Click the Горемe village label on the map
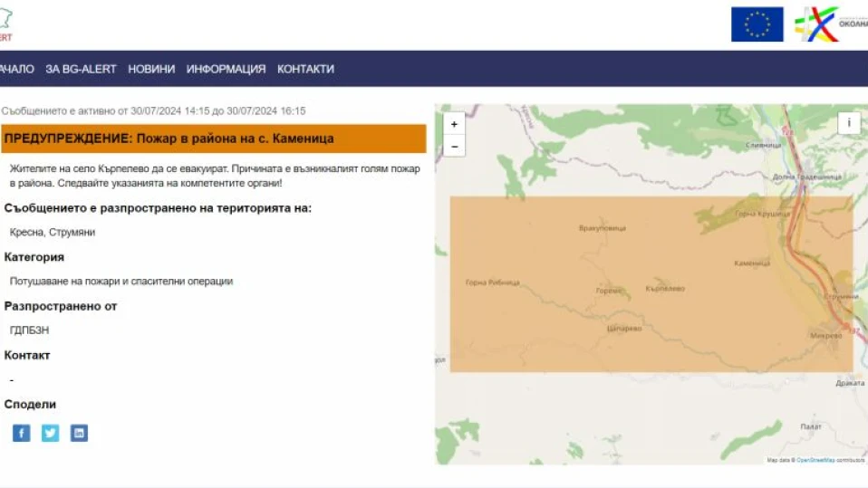Screen dimensions: 868x488 pyautogui.click(x=609, y=291)
